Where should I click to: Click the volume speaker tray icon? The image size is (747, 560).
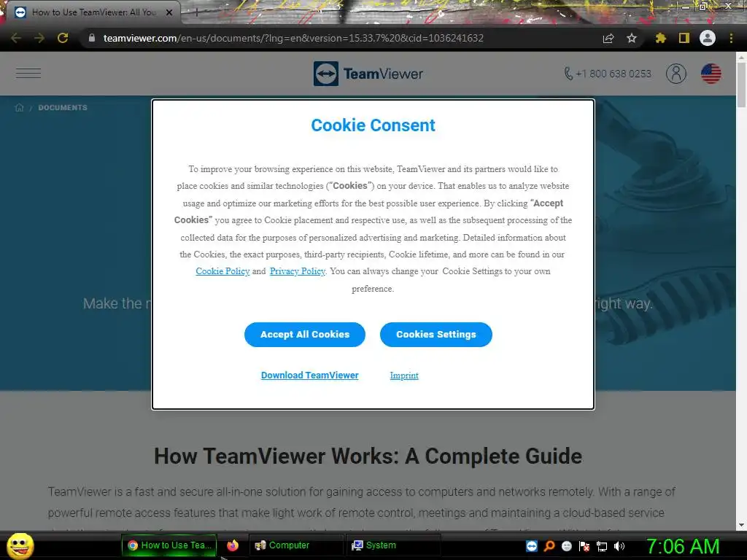[x=619, y=546]
